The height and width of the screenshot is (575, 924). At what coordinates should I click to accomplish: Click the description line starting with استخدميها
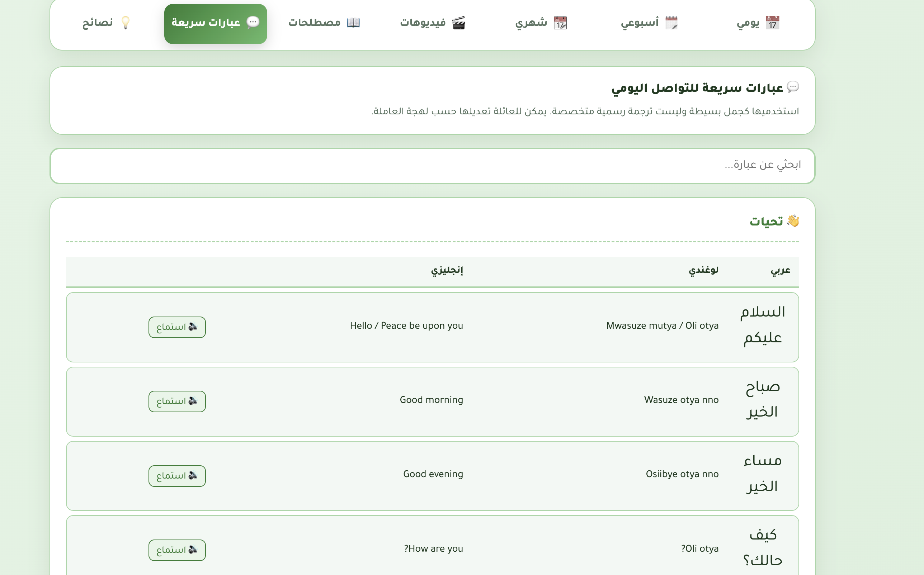point(585,111)
